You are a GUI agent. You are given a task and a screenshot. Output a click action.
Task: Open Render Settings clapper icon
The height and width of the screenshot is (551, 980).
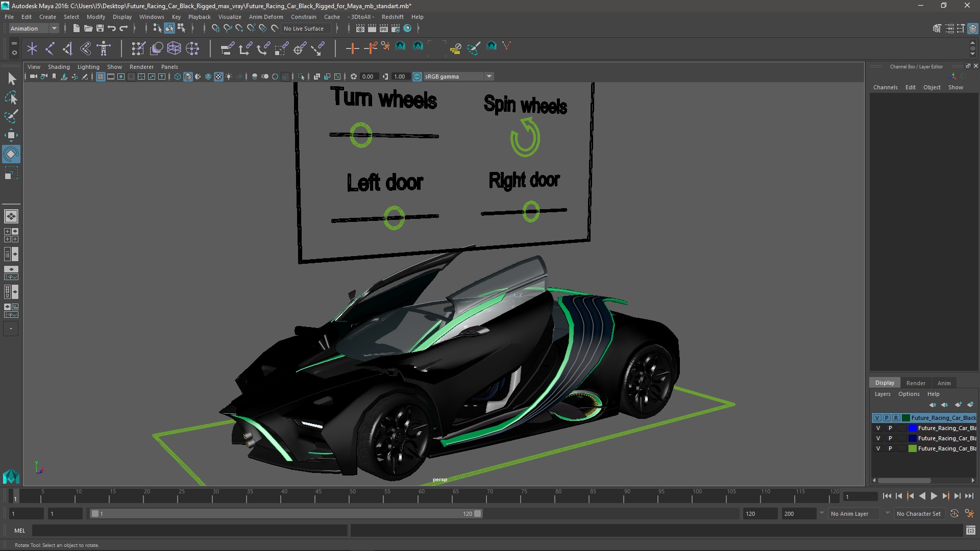pos(396,29)
